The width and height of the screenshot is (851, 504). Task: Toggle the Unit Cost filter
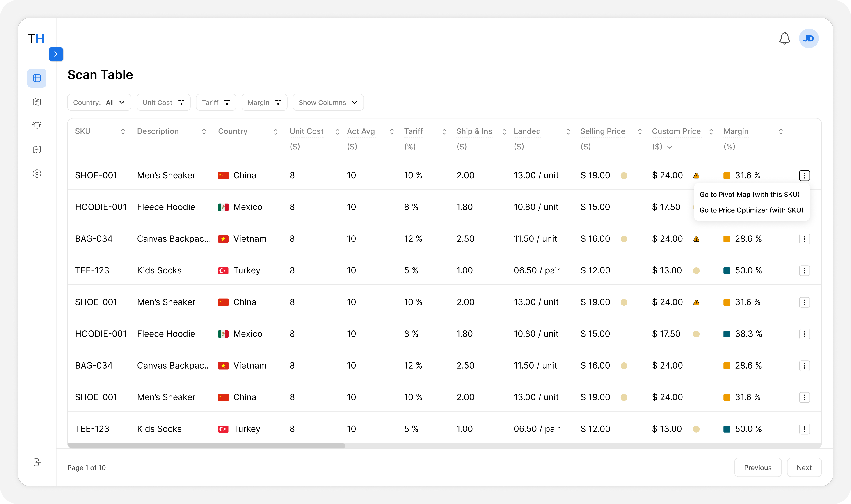(x=163, y=103)
